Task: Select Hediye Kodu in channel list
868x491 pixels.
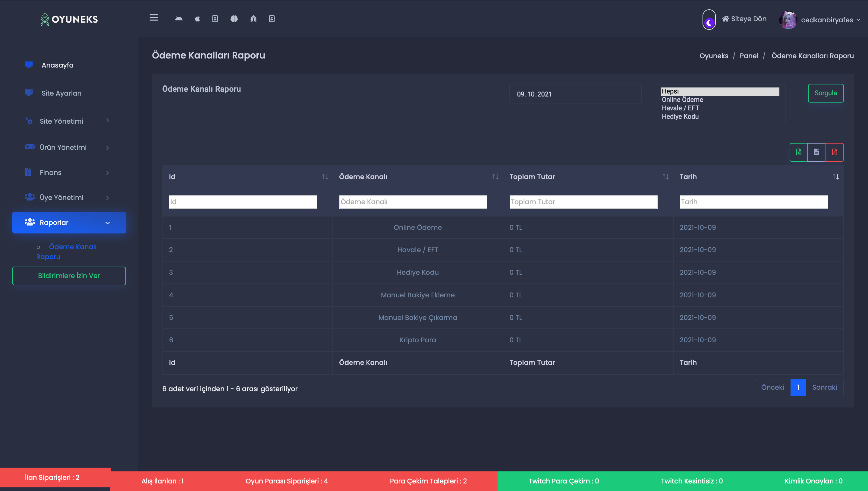Action: tap(720, 117)
